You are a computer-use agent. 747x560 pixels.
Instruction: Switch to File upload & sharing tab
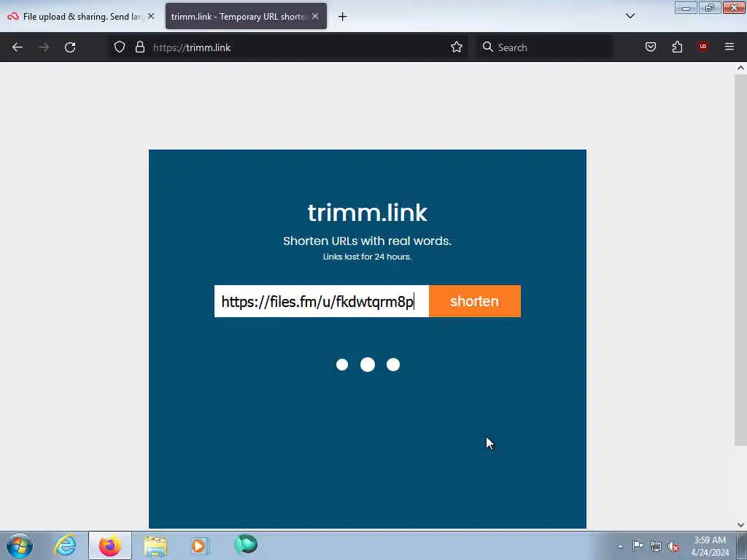coord(81,17)
